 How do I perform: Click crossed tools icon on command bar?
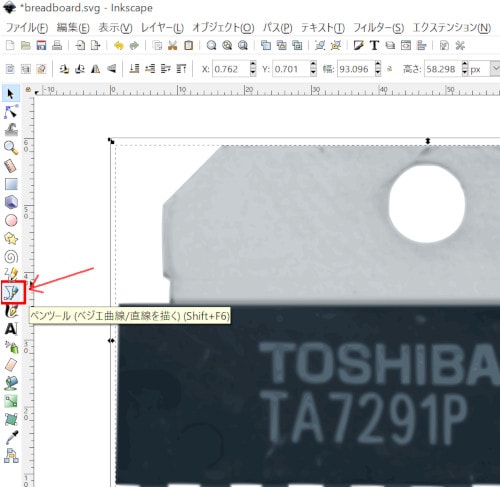pyautogui.click(x=460, y=45)
